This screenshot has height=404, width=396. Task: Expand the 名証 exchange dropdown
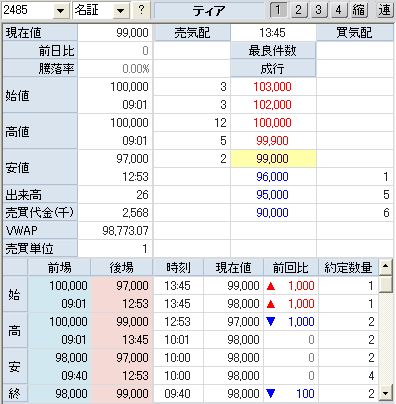120,11
